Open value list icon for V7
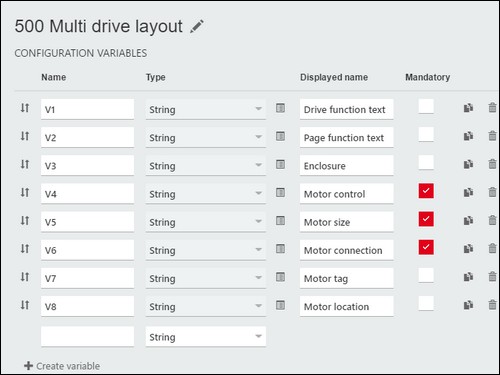The height and width of the screenshot is (375, 500). pos(280,277)
